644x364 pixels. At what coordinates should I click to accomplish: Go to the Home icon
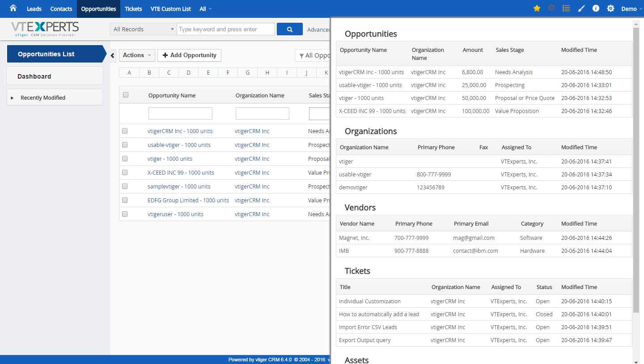click(x=13, y=8)
